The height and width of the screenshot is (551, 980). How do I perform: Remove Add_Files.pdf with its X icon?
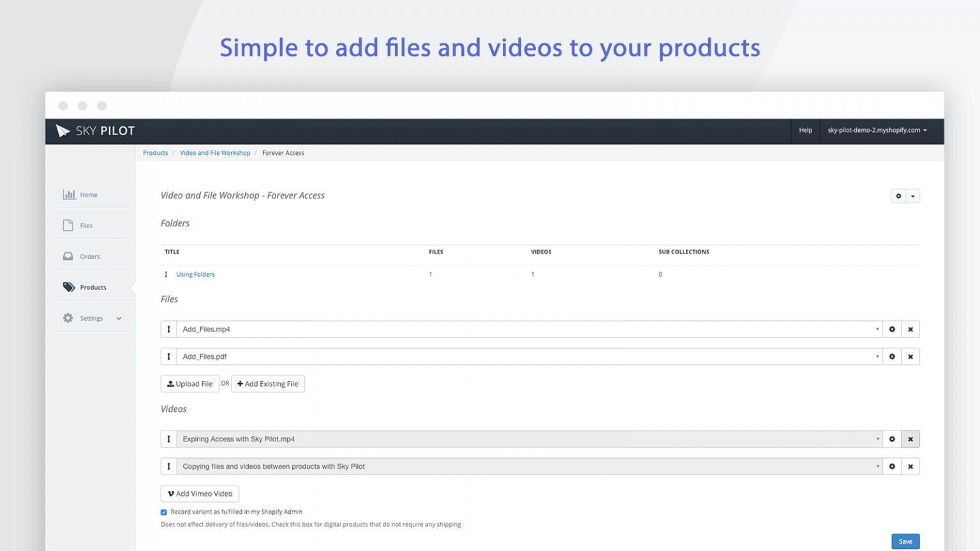[x=910, y=356]
